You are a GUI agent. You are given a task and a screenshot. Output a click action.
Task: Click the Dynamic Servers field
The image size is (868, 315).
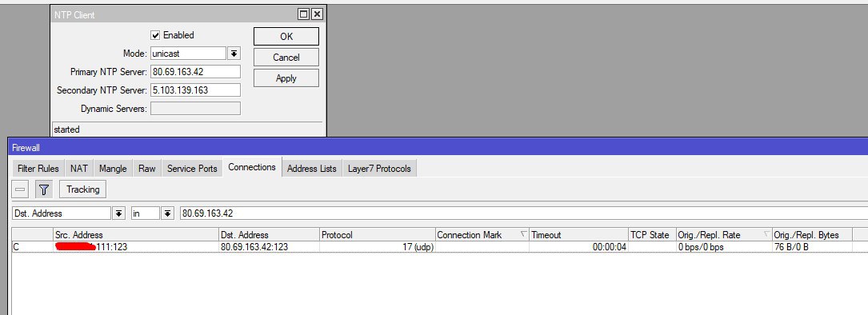(x=195, y=109)
